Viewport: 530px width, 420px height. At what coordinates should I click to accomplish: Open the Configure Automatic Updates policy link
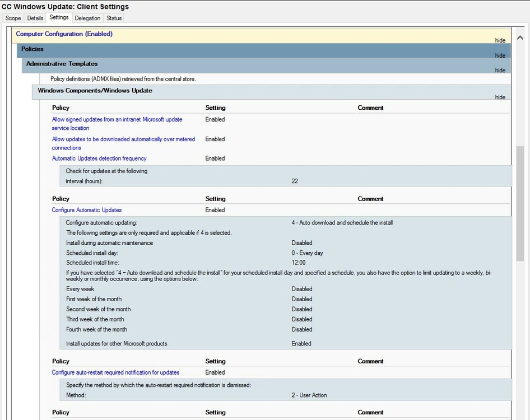pyautogui.click(x=87, y=210)
